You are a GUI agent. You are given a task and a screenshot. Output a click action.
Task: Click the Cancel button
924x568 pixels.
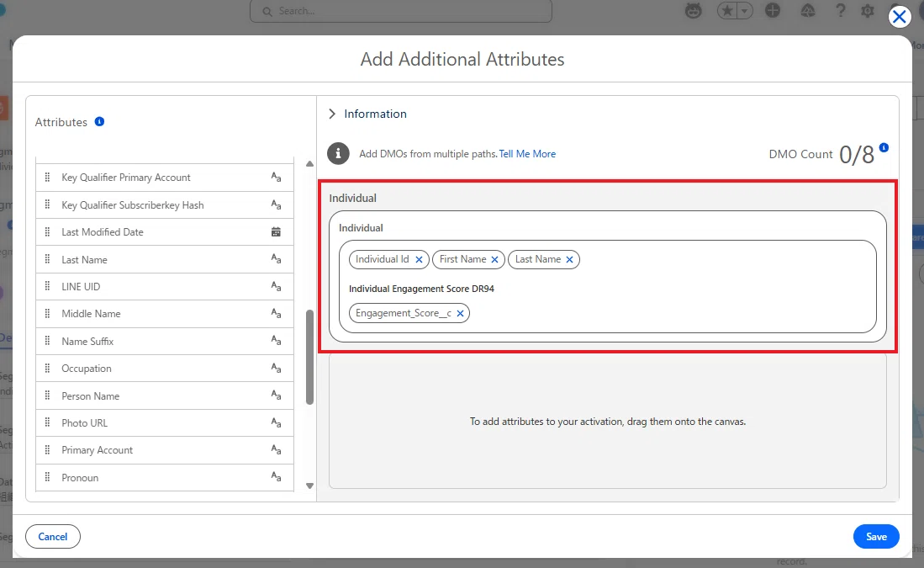(x=53, y=536)
